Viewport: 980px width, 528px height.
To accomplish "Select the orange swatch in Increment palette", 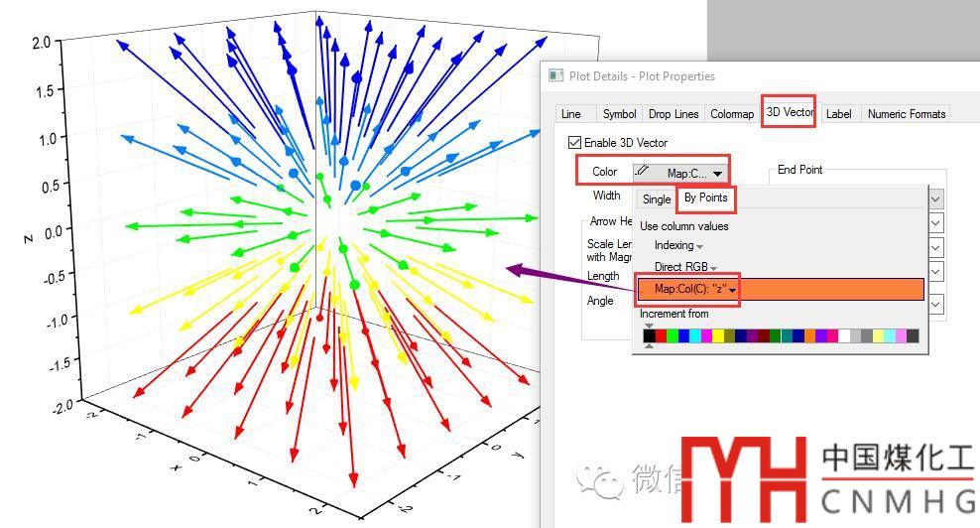I will (809, 336).
